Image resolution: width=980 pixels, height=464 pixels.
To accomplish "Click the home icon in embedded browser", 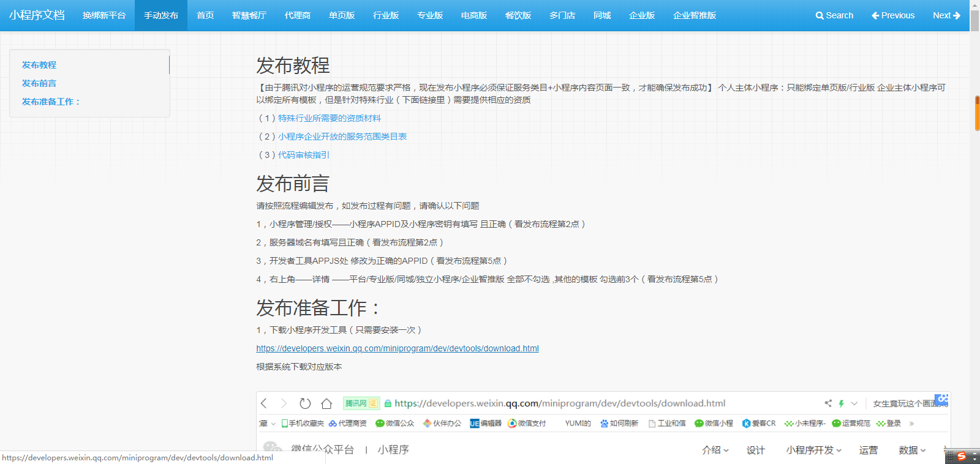I will coord(326,403).
